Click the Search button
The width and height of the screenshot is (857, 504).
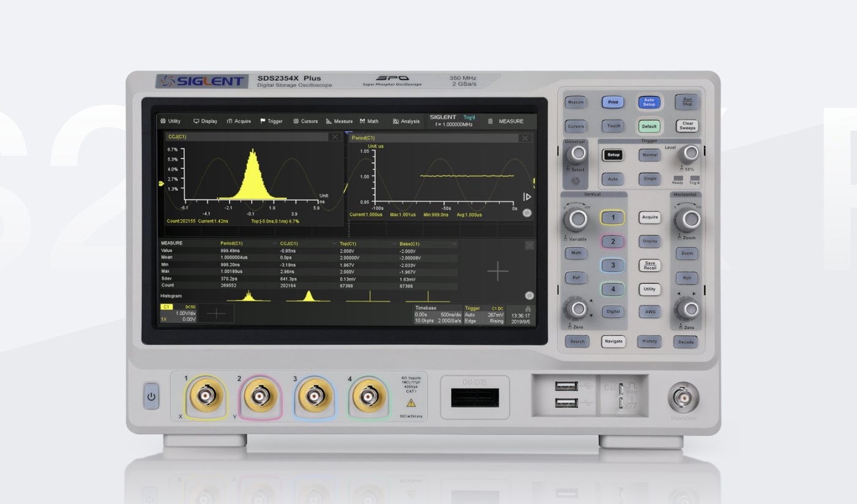click(577, 341)
